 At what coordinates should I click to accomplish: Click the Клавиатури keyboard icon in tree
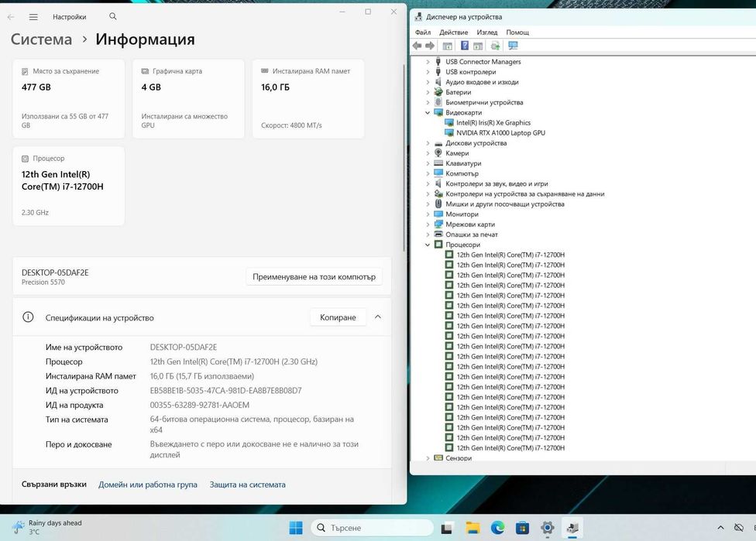coord(438,163)
